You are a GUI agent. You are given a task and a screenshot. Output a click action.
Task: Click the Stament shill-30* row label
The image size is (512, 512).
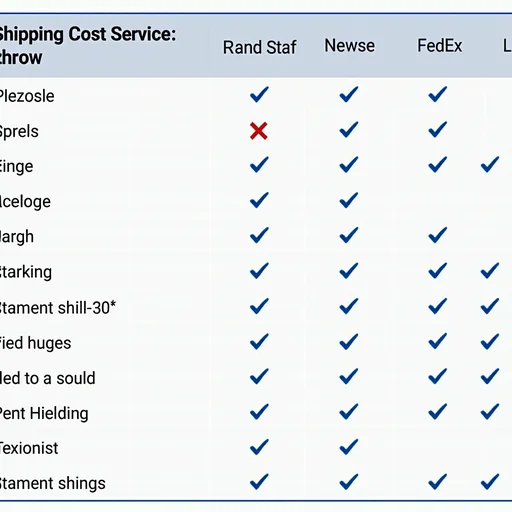click(x=57, y=307)
